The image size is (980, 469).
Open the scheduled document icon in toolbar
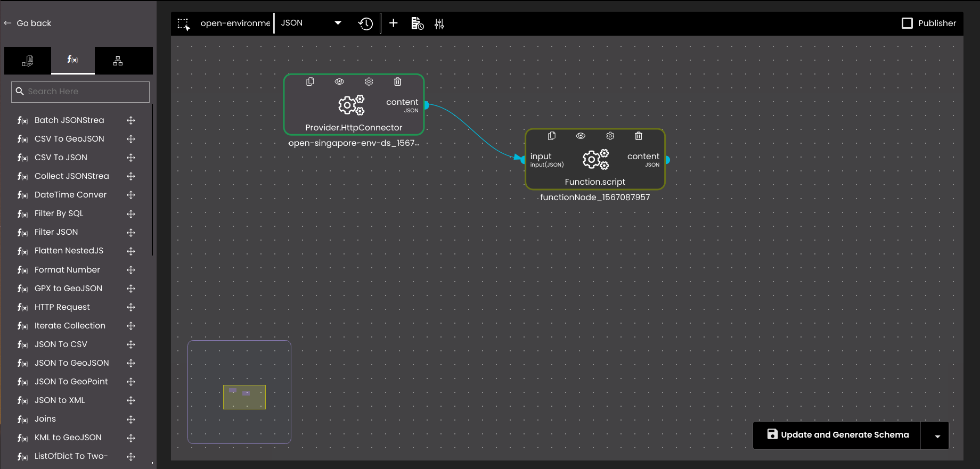[x=418, y=23]
